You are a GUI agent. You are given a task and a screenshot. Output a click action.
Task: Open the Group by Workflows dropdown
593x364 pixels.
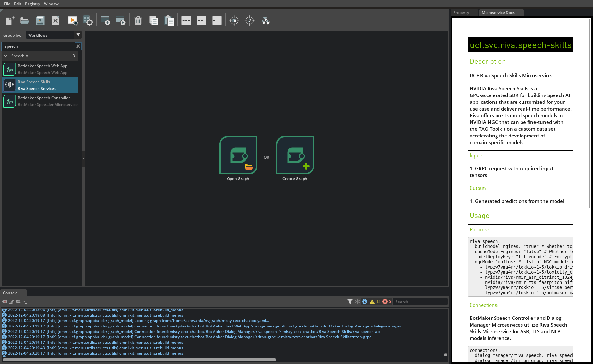tap(54, 35)
